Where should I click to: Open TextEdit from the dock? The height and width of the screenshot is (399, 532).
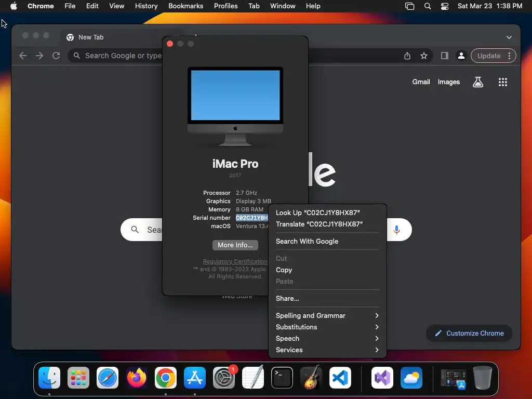[253, 378]
